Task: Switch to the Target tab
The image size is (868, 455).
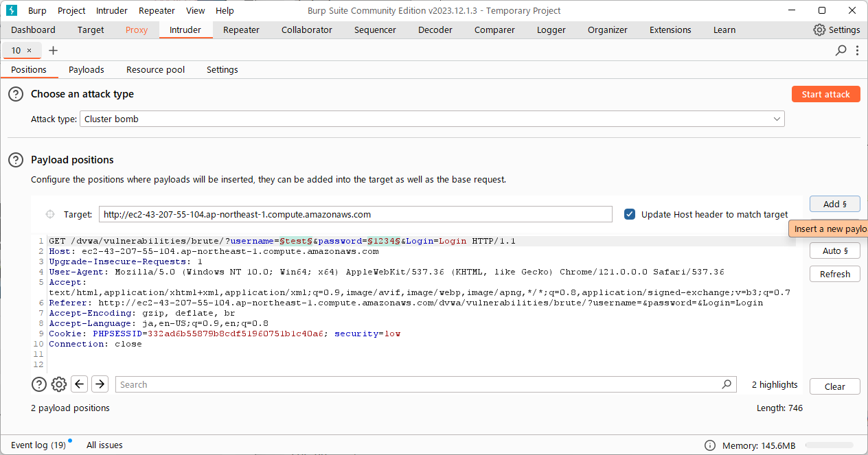Action: tap(91, 30)
